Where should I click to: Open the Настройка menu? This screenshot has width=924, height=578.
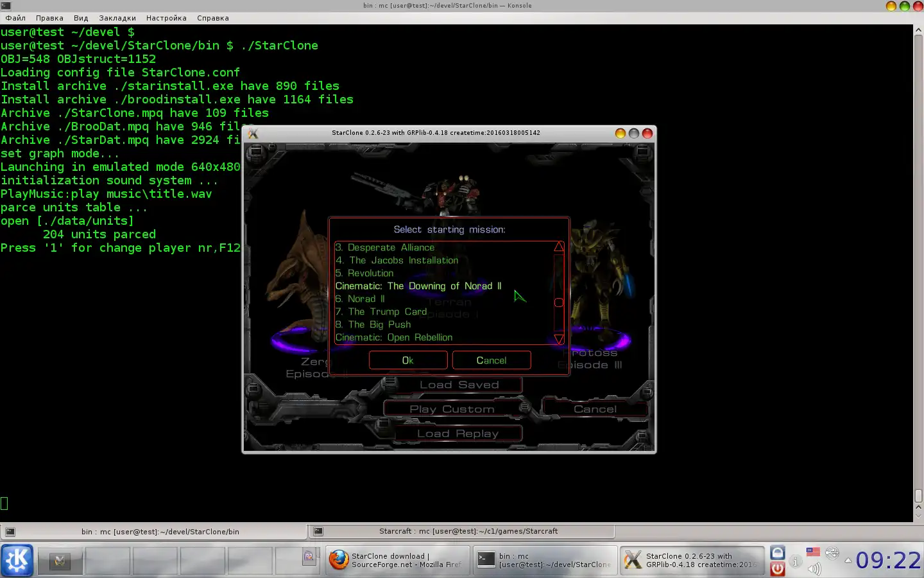point(166,18)
